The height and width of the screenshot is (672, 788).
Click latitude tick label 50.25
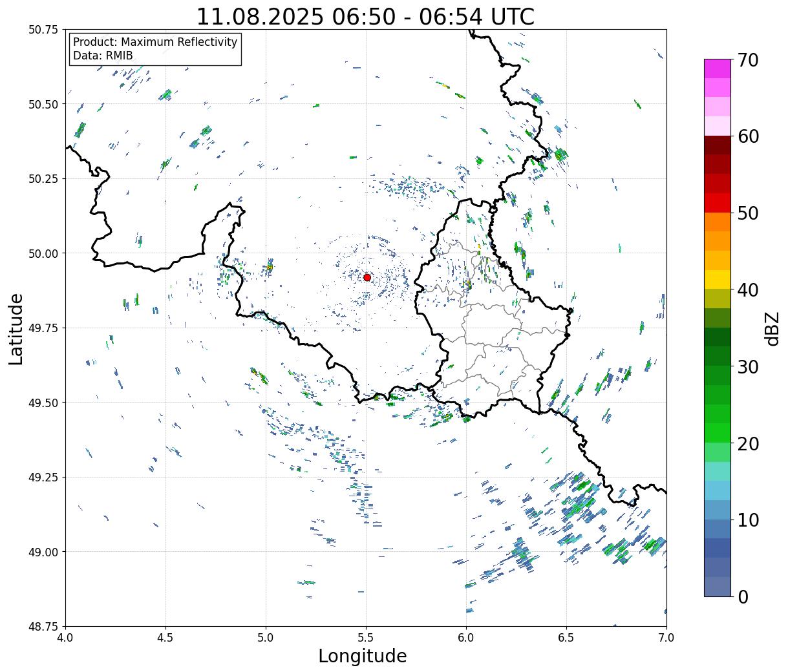click(x=43, y=179)
